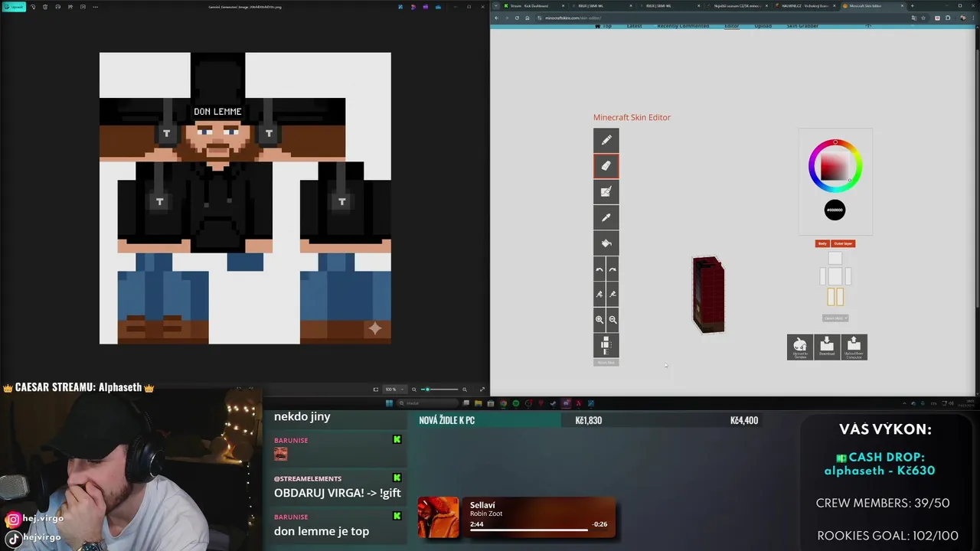Click the 3D skin model preview

[708, 295]
